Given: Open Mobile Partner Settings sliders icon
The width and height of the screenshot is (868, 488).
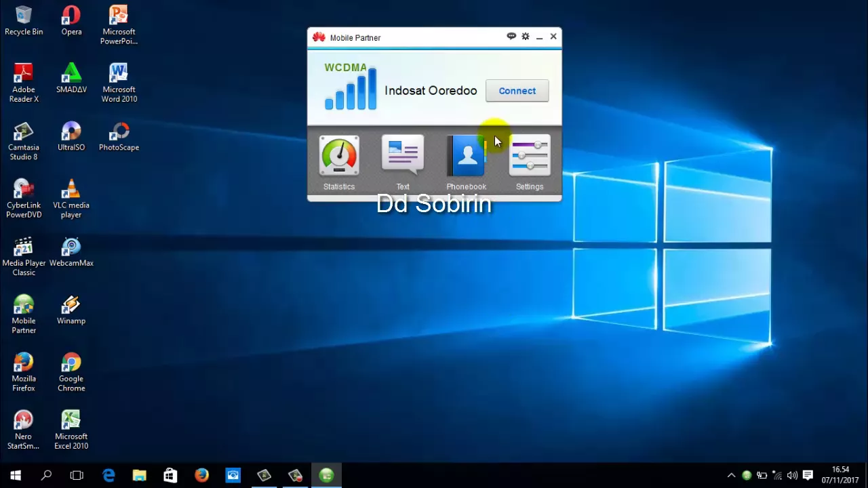Looking at the screenshot, I should (x=530, y=163).
